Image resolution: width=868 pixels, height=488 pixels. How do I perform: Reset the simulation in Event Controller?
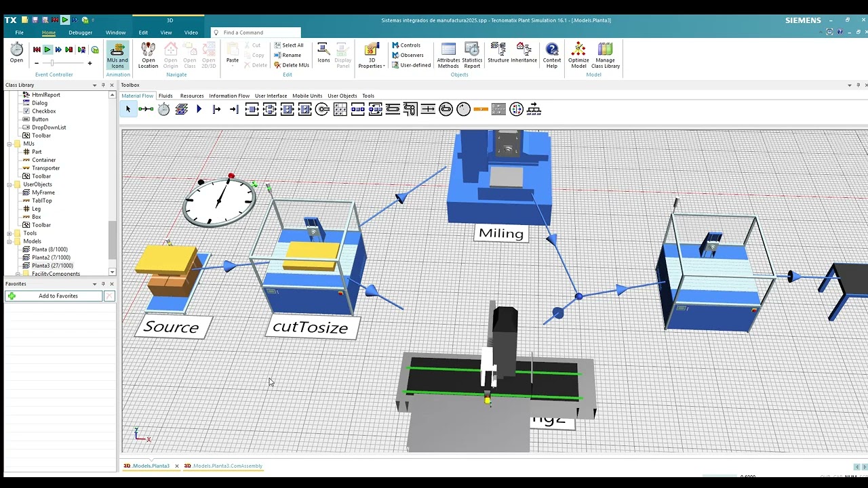click(x=37, y=49)
